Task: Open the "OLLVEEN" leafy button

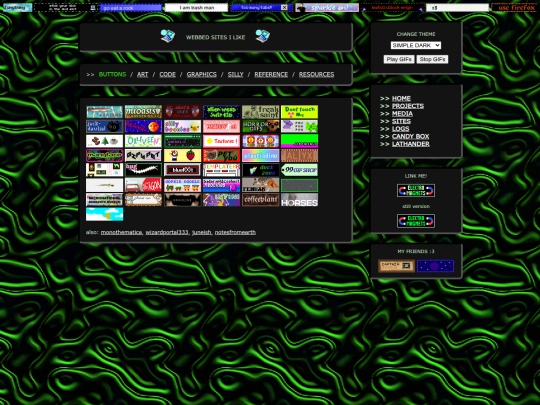Action: click(143, 141)
